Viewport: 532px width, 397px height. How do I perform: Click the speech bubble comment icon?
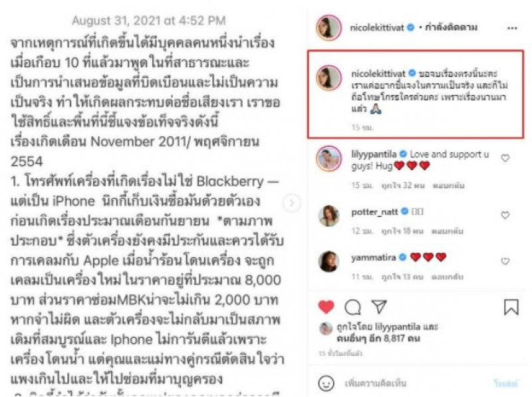coord(352,307)
